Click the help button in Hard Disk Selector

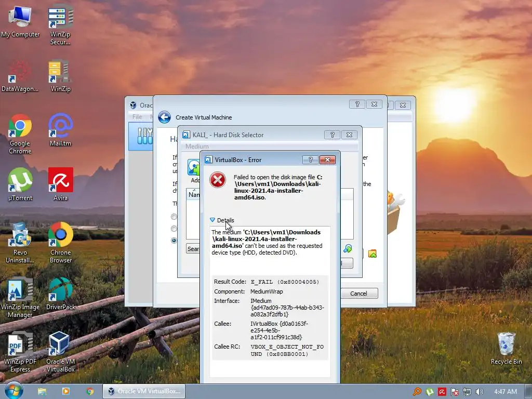pyautogui.click(x=332, y=135)
